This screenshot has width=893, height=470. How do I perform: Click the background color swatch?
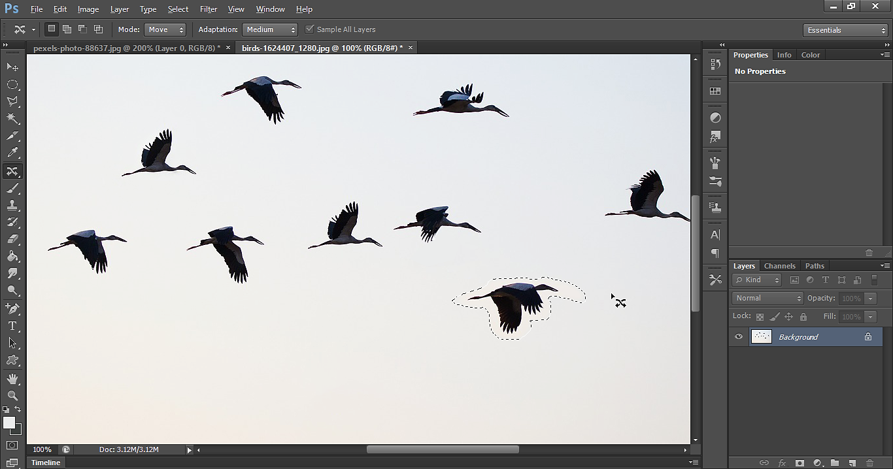[18, 430]
